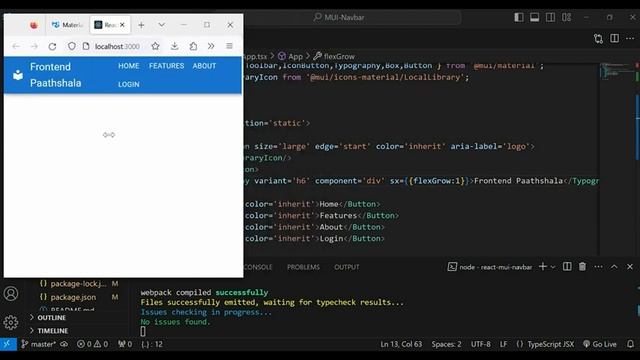Kill the terminal with trash icon
The height and width of the screenshot is (360, 640).
tap(582, 267)
